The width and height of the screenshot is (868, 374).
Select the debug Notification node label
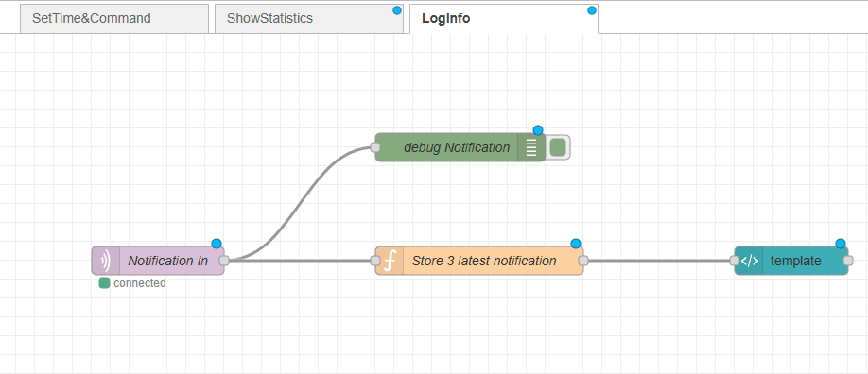(x=457, y=147)
